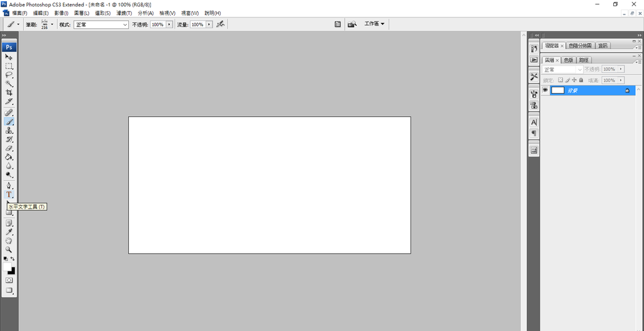Select the Lasso tool
This screenshot has height=331, width=644.
(9, 75)
